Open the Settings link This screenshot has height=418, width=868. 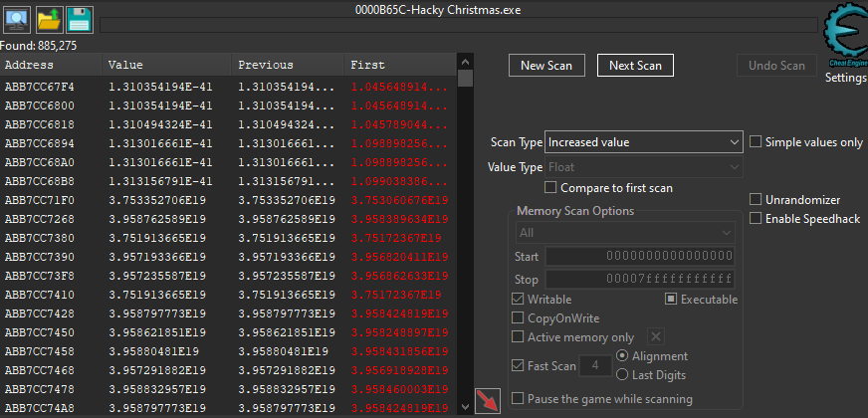pos(846,78)
